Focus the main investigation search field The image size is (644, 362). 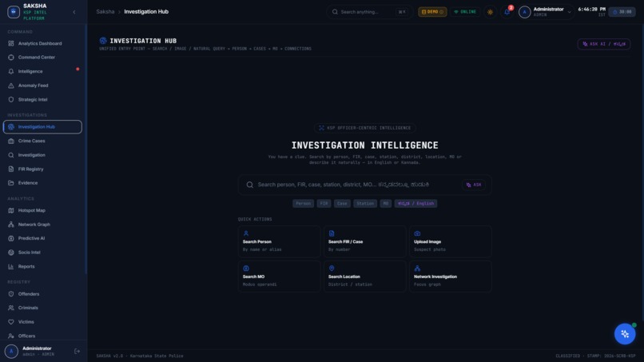click(x=364, y=185)
